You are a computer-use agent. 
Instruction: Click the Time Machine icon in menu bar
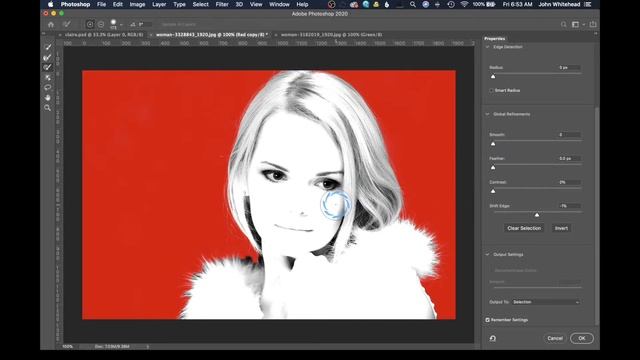click(x=451, y=4)
